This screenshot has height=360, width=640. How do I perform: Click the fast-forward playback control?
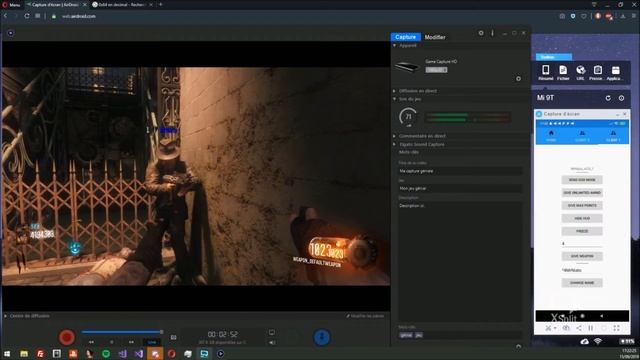(131, 342)
